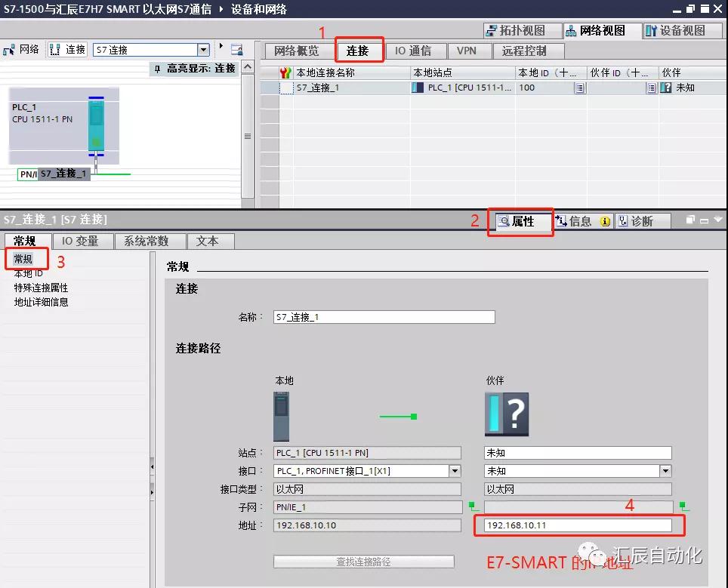Click the green subnet icon beside local 子网
This screenshot has height=588, width=728.
click(473, 506)
